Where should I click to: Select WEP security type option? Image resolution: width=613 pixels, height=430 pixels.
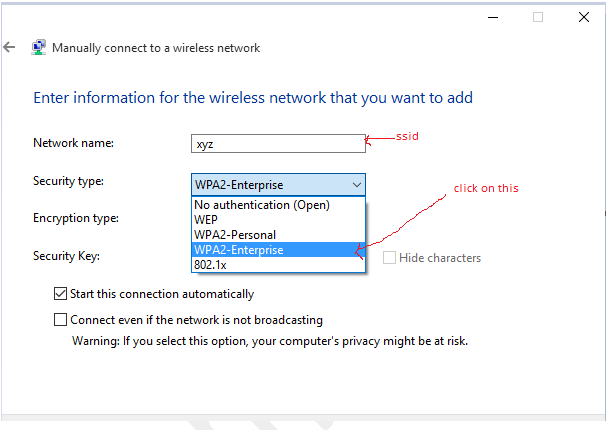(x=279, y=220)
